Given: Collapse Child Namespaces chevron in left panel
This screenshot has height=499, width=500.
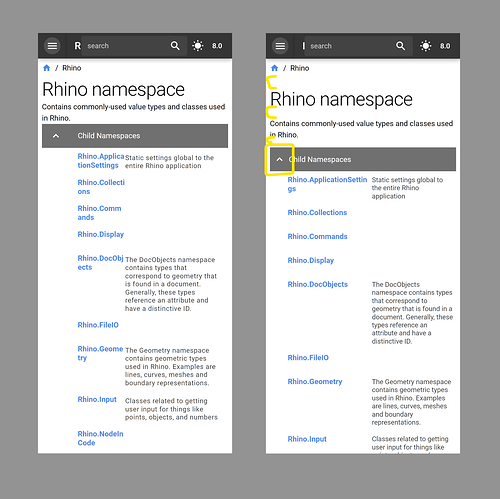Looking at the screenshot, I should pyautogui.click(x=56, y=136).
